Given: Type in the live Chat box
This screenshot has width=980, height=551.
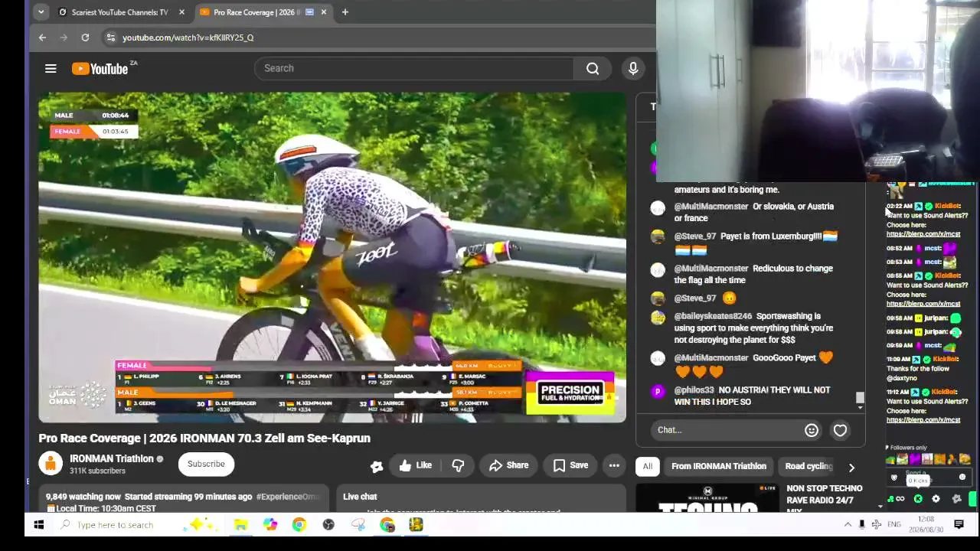Looking at the screenshot, I should click(727, 430).
